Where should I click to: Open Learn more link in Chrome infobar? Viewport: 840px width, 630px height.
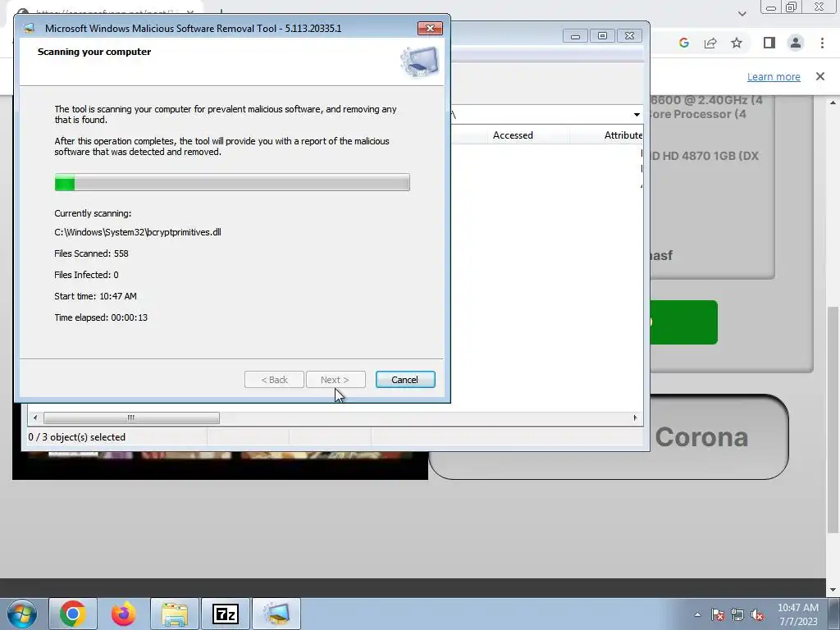click(774, 76)
